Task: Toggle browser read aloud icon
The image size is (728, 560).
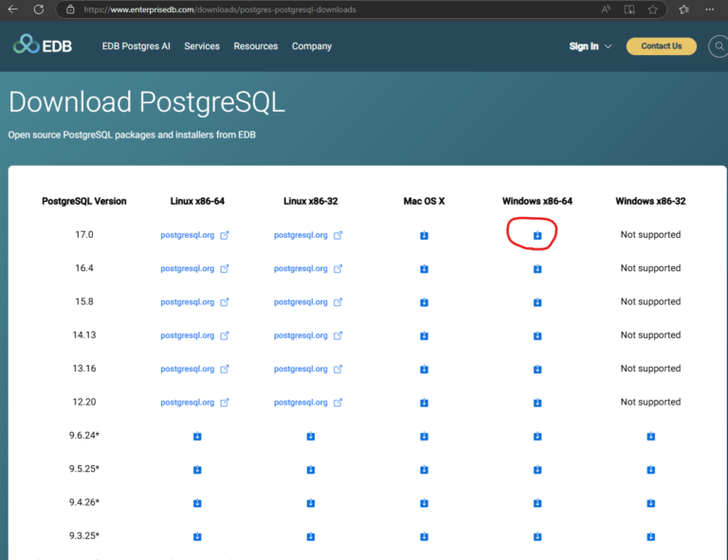Action: [x=606, y=9]
